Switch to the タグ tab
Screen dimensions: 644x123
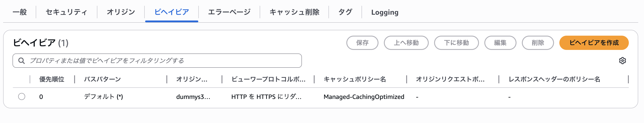click(345, 12)
